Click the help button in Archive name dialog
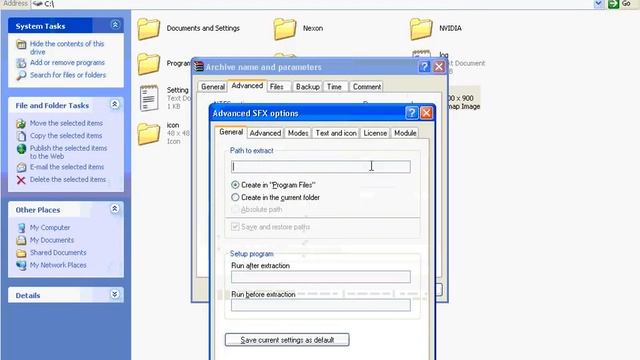Image resolution: width=640 pixels, height=360 pixels. coord(424,67)
